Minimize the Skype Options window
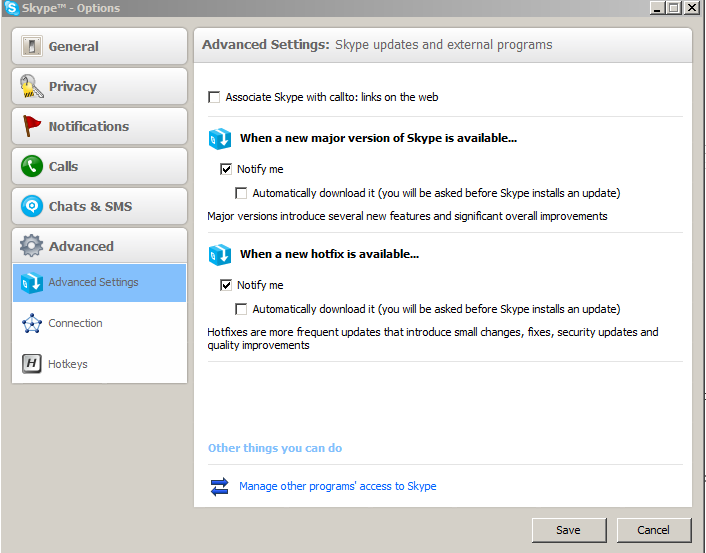 pos(657,8)
